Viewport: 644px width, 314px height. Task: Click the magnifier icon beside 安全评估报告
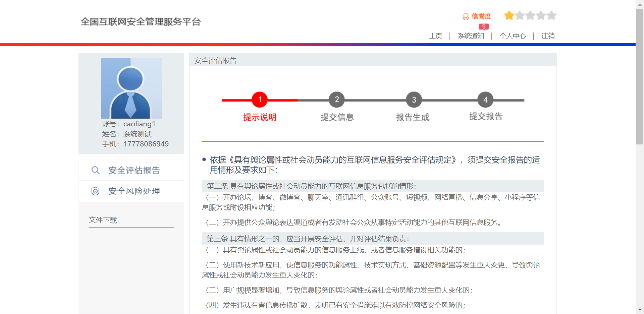[96, 170]
